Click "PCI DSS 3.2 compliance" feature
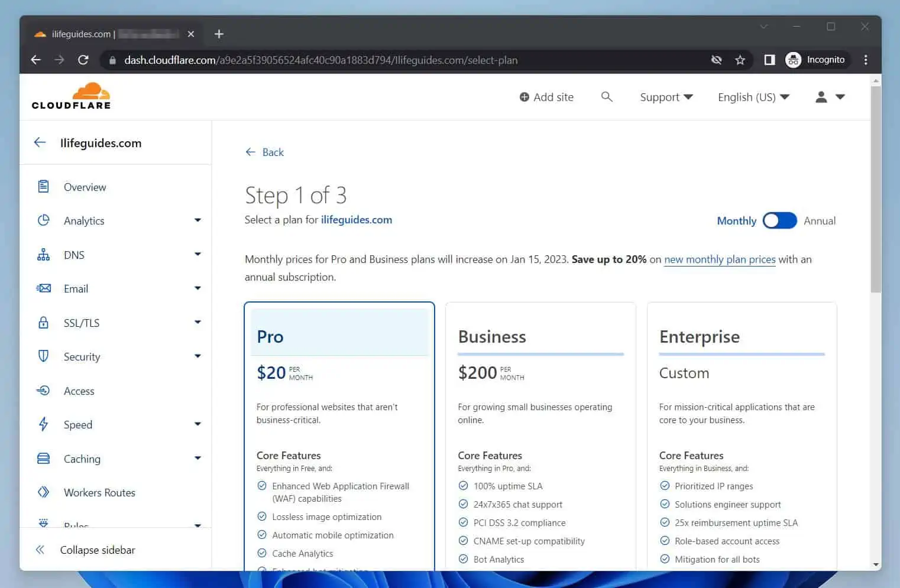The width and height of the screenshot is (900, 588). [519, 522]
